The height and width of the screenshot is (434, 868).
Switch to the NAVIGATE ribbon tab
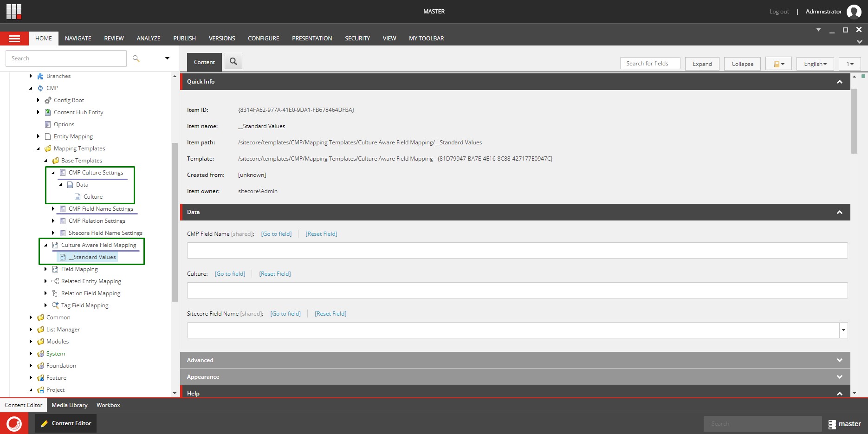pyautogui.click(x=78, y=39)
